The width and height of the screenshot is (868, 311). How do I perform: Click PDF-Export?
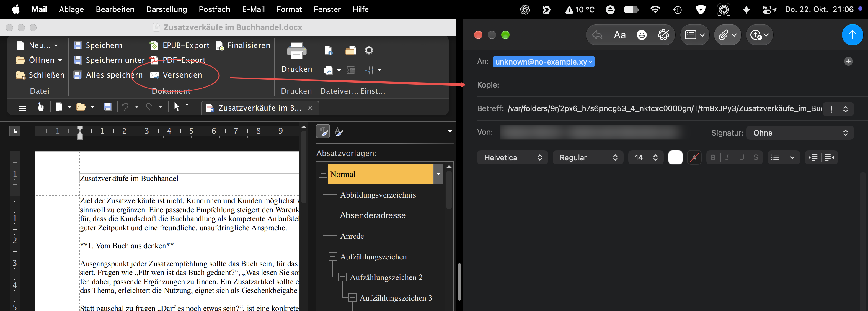[177, 60]
